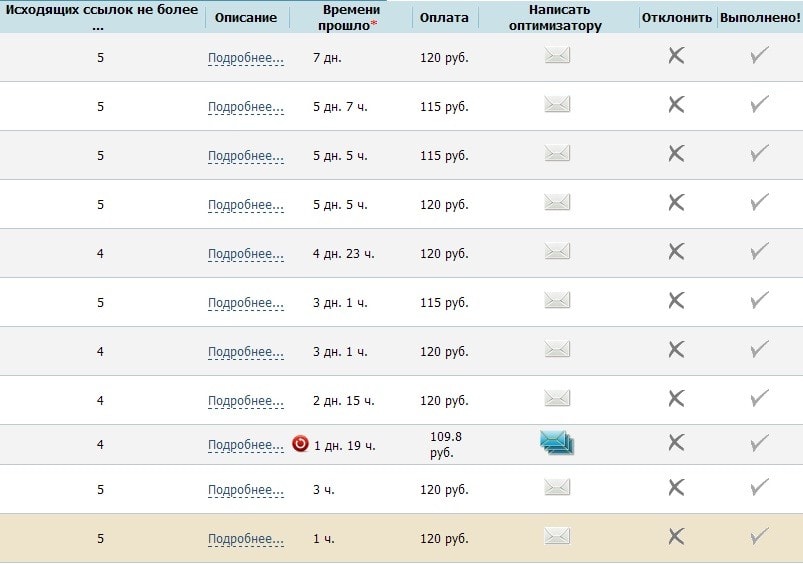Open Подробнее link for the 7 дн. order
803x564 pixels.
point(245,58)
